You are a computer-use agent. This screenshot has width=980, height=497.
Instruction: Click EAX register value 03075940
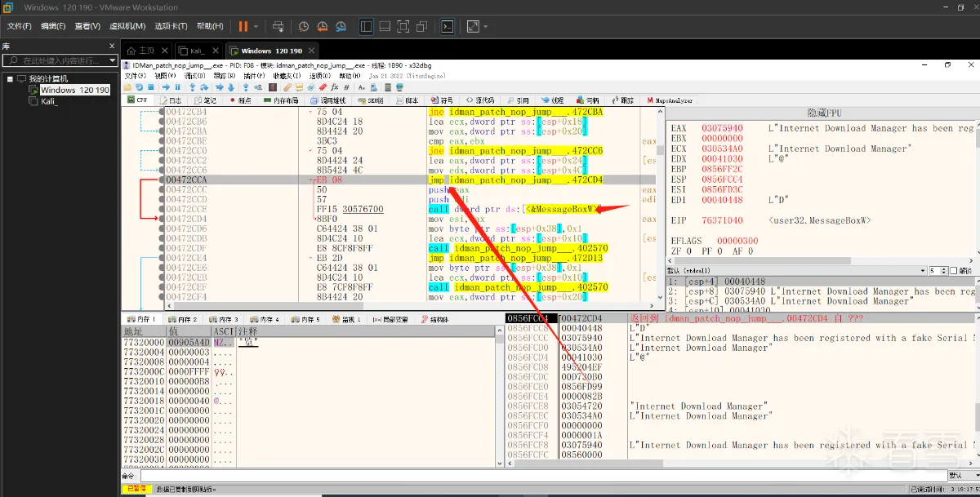[x=723, y=128]
